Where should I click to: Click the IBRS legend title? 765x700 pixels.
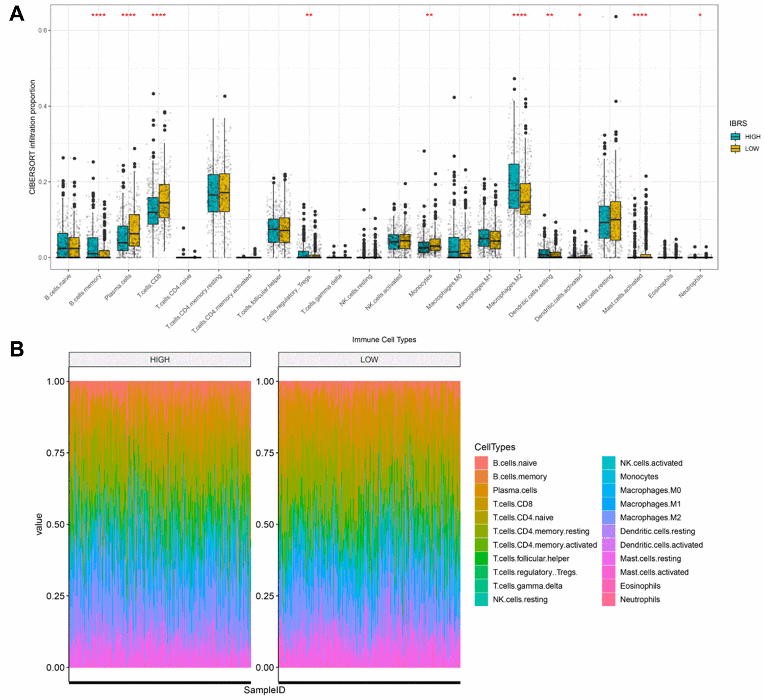(x=738, y=123)
